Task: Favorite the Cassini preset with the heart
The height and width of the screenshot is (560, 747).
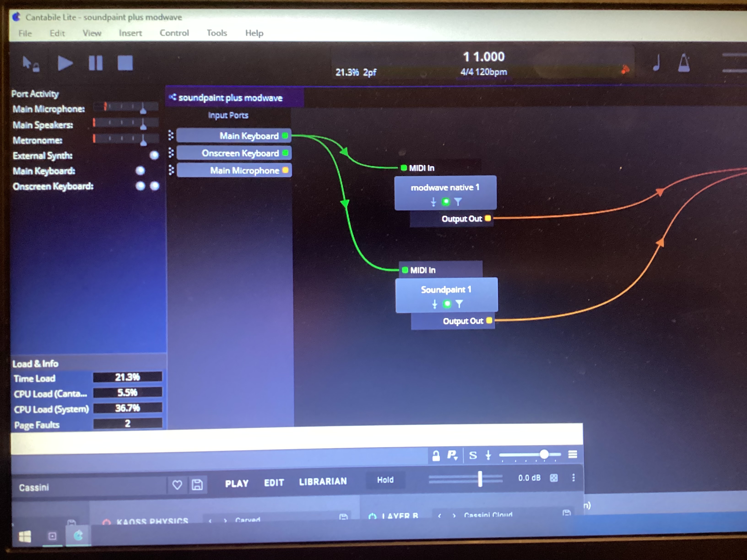Action: pyautogui.click(x=177, y=485)
